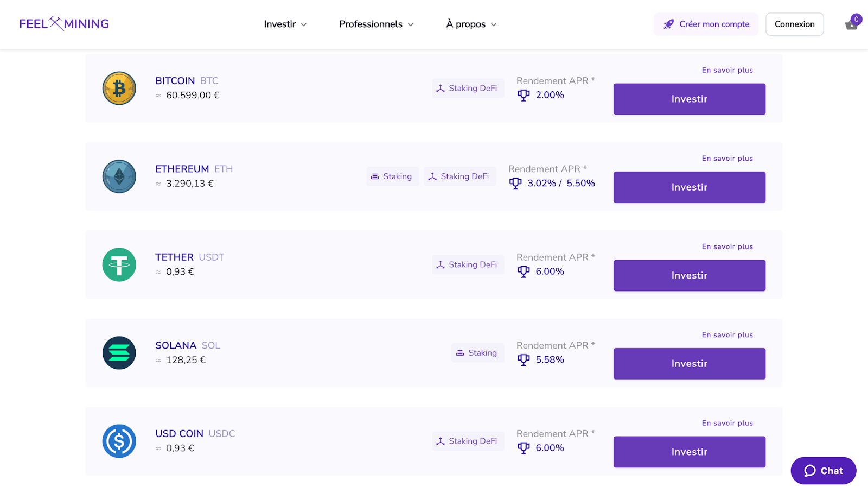Invest in Ethereum
The image size is (868, 493).
(x=690, y=187)
